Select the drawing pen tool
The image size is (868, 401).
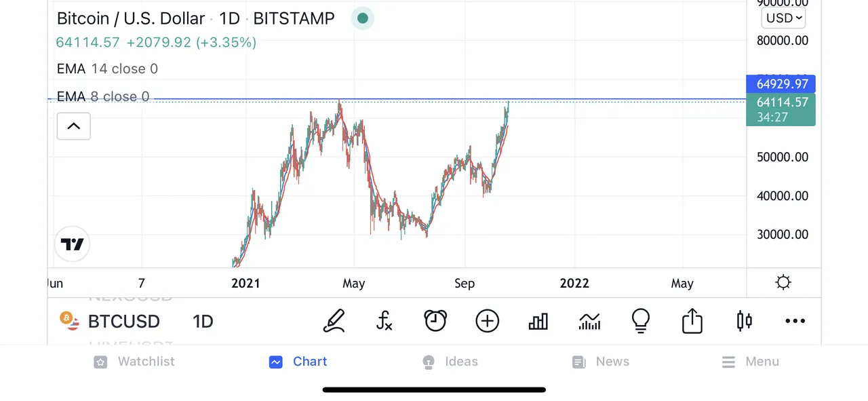[x=334, y=321]
